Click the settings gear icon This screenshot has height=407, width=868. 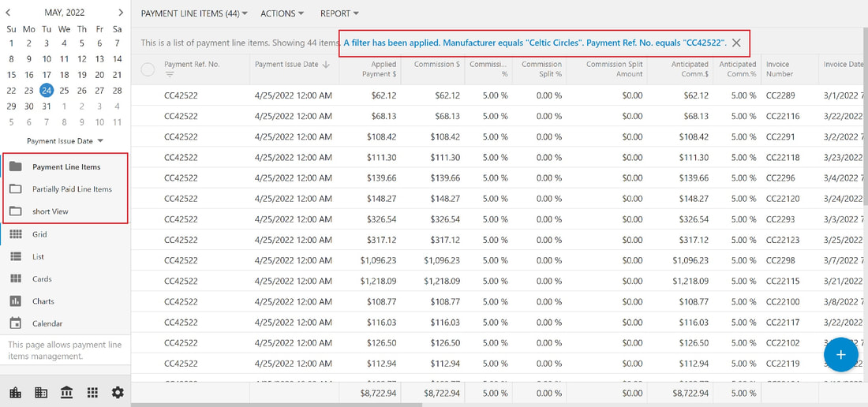[x=118, y=393]
